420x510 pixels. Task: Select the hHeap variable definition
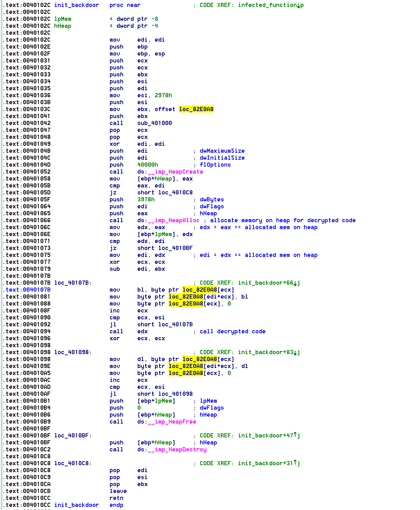63,26
